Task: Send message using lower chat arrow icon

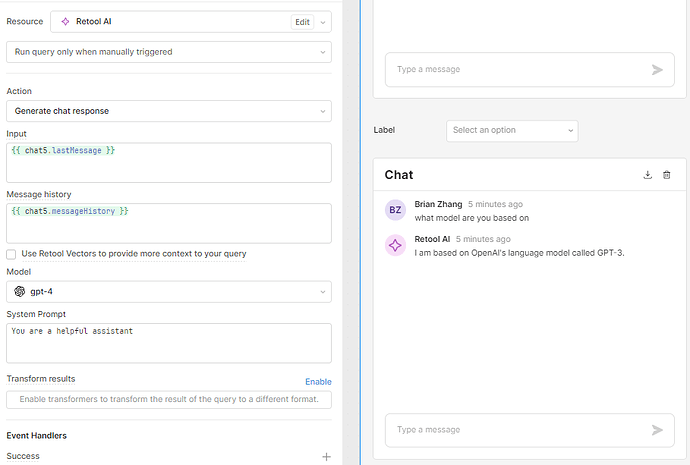Action: point(657,430)
